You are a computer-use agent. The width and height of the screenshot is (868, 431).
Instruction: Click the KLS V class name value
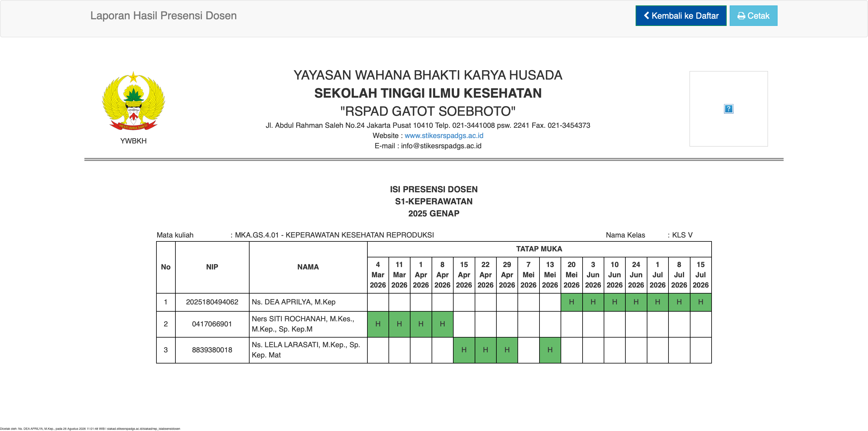[x=682, y=235]
